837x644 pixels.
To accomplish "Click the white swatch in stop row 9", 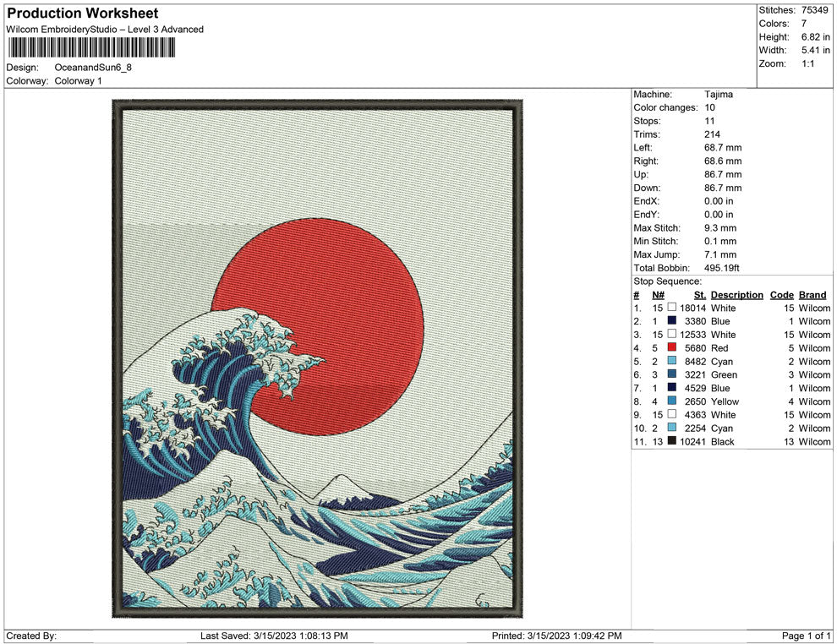I will 672,414.
